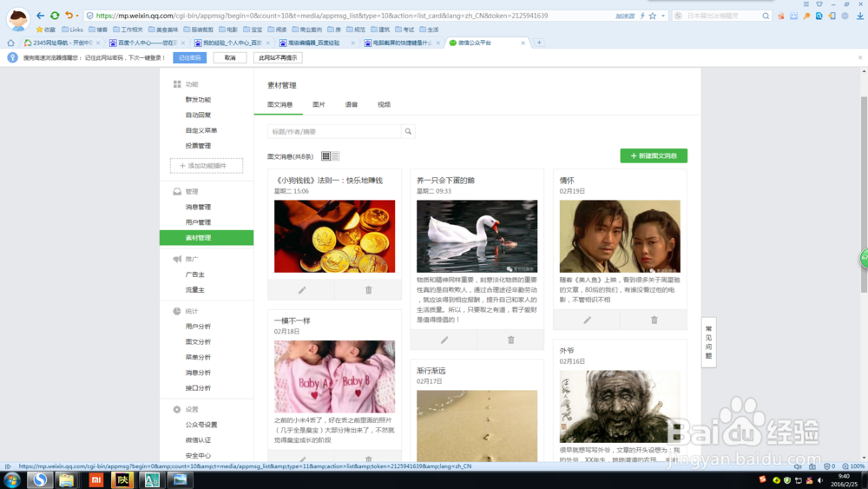
Task: Open gold coins thumbnail of 小狗钱钱 article
Action: point(334,236)
